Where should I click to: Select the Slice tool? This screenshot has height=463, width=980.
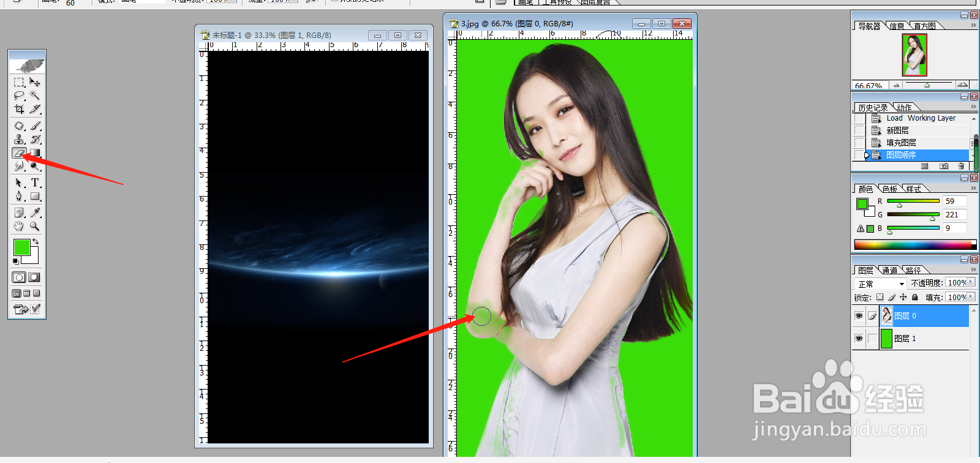tap(35, 109)
